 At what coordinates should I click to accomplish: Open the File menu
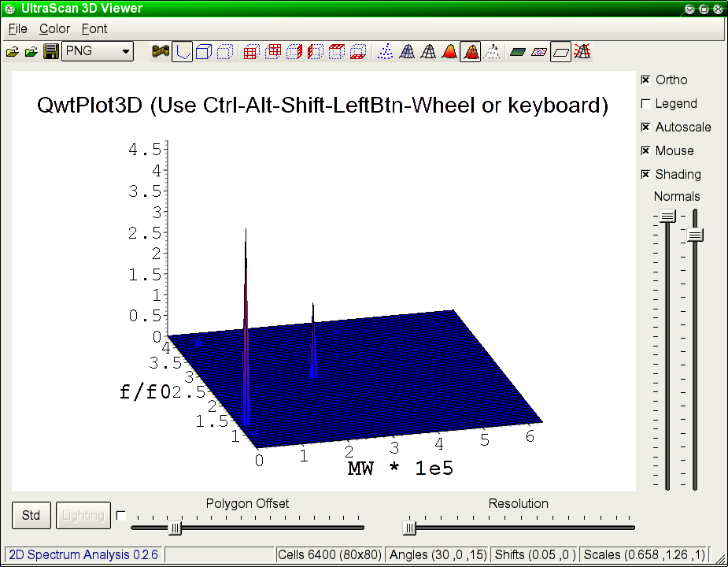point(17,28)
